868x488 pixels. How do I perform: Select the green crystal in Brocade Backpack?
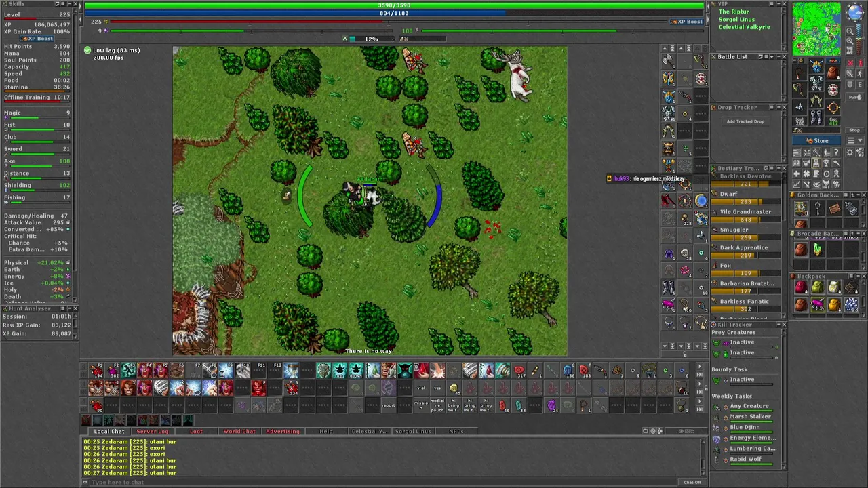818,249
